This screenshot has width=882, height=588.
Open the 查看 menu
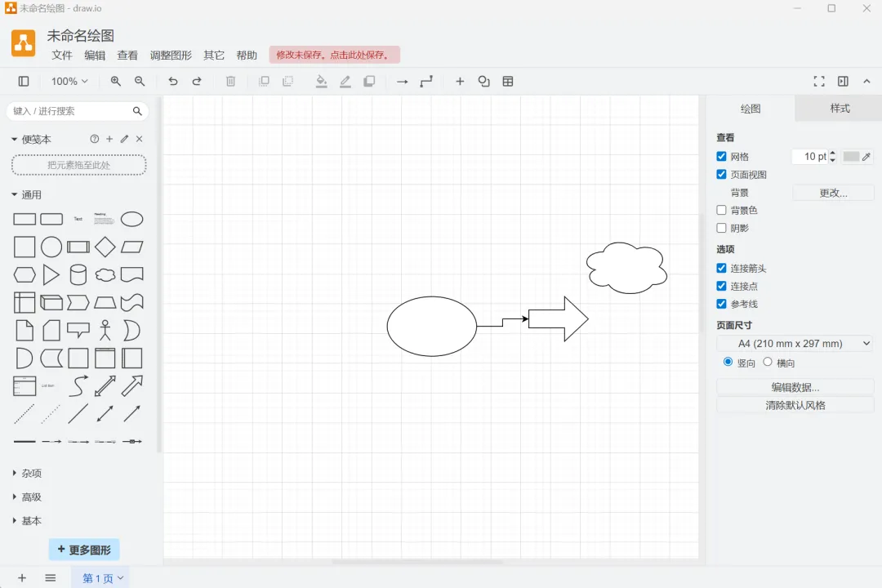click(127, 56)
